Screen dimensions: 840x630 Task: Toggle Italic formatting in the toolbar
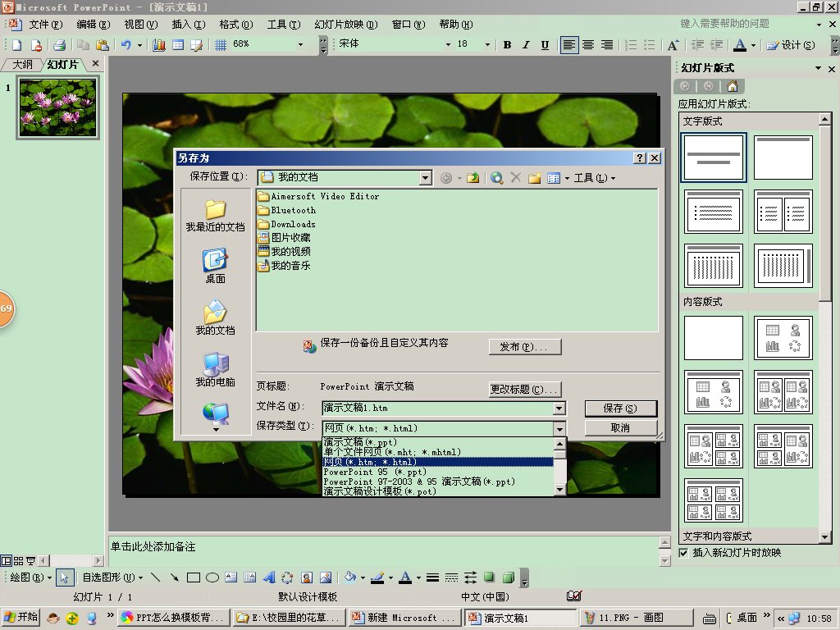[526, 45]
